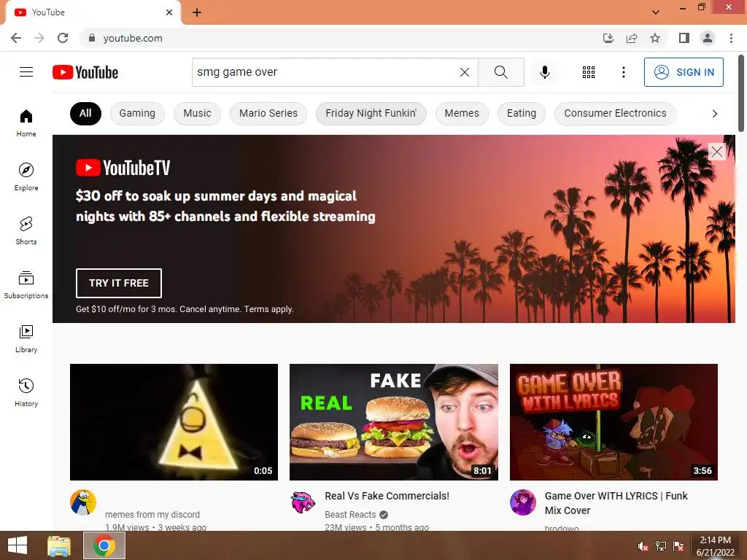The image size is (747, 560).
Task: Click the YouTube logo
Action: point(85,72)
